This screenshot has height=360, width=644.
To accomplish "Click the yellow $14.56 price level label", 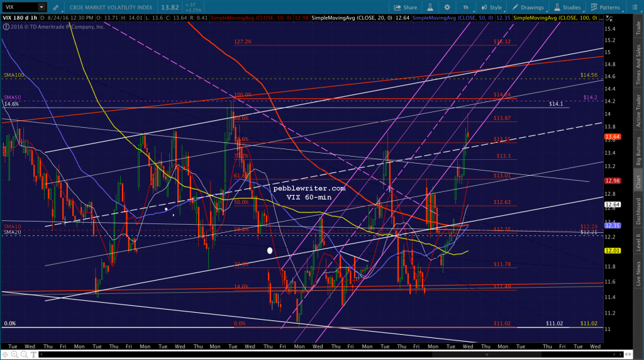I will point(589,75).
